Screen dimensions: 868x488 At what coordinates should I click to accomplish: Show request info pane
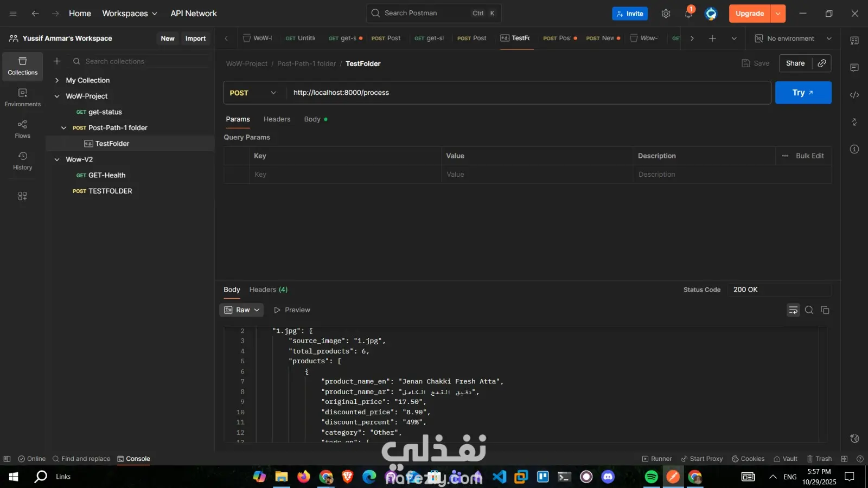(854, 149)
